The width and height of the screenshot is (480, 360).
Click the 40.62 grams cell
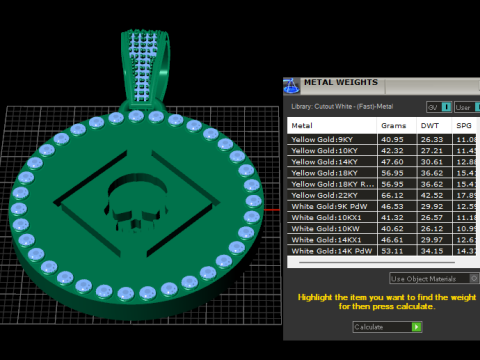click(397, 229)
